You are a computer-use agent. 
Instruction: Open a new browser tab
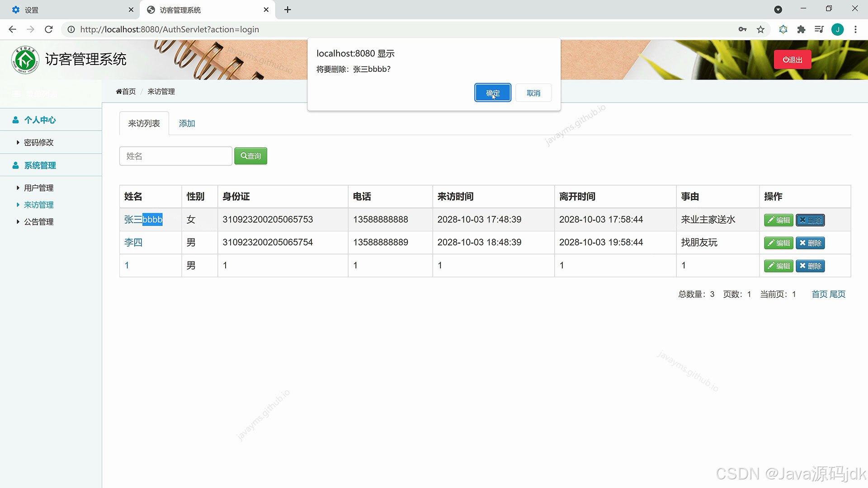(288, 9)
